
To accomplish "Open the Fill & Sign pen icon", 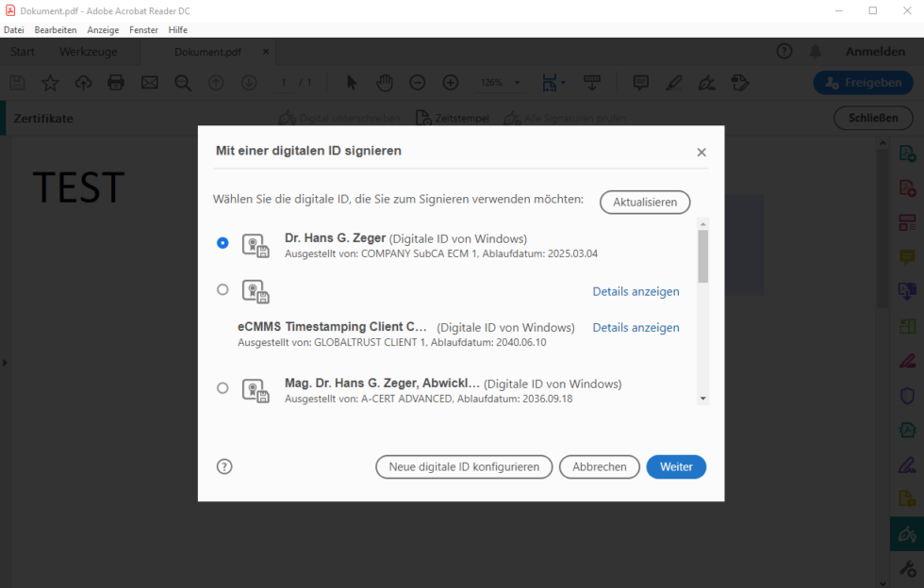I will (x=706, y=83).
